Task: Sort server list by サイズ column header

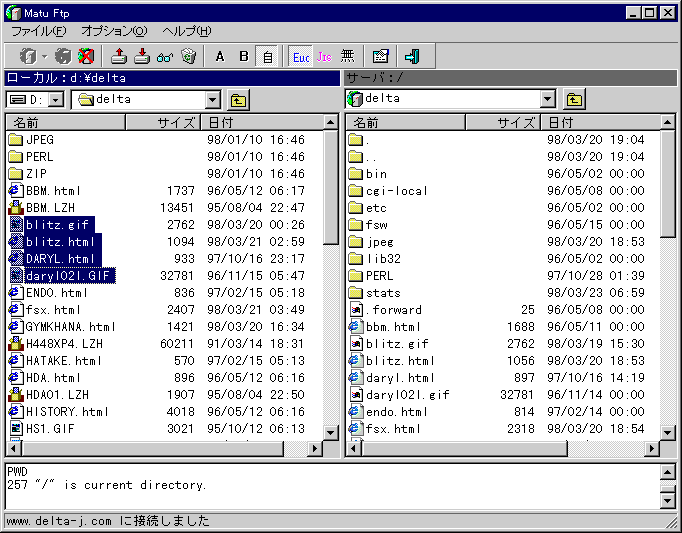Action: [503, 122]
